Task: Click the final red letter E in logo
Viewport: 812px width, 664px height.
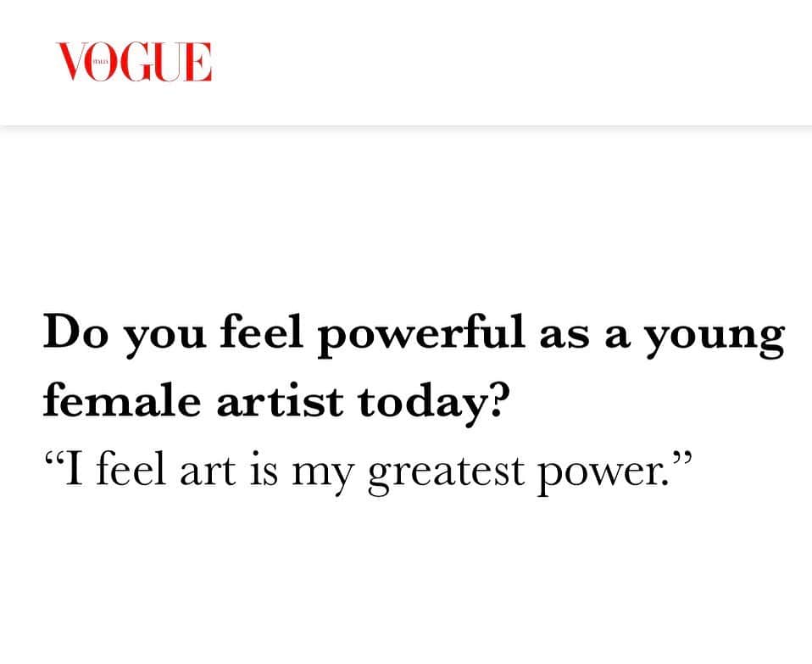Action: 198,62
